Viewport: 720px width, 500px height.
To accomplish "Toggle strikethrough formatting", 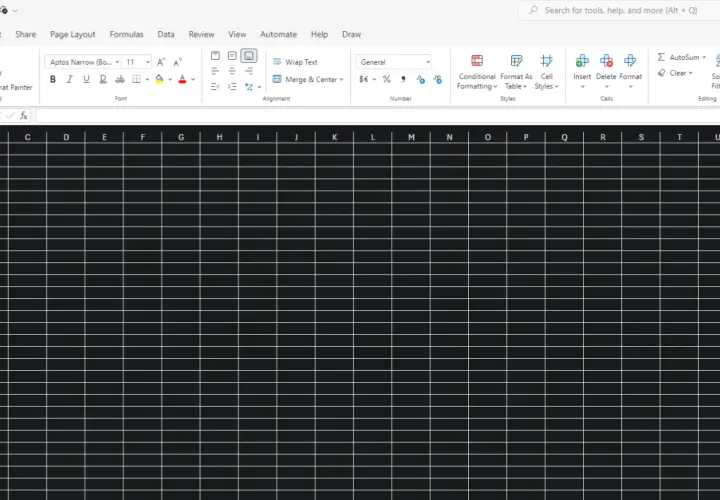I will (x=120, y=79).
